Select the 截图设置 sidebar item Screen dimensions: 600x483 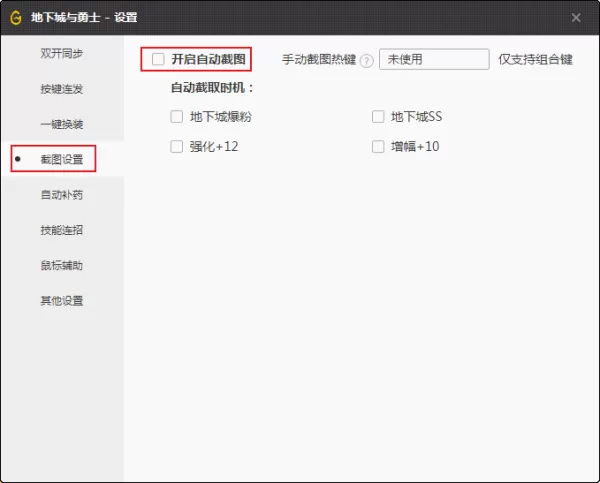click(x=62, y=159)
